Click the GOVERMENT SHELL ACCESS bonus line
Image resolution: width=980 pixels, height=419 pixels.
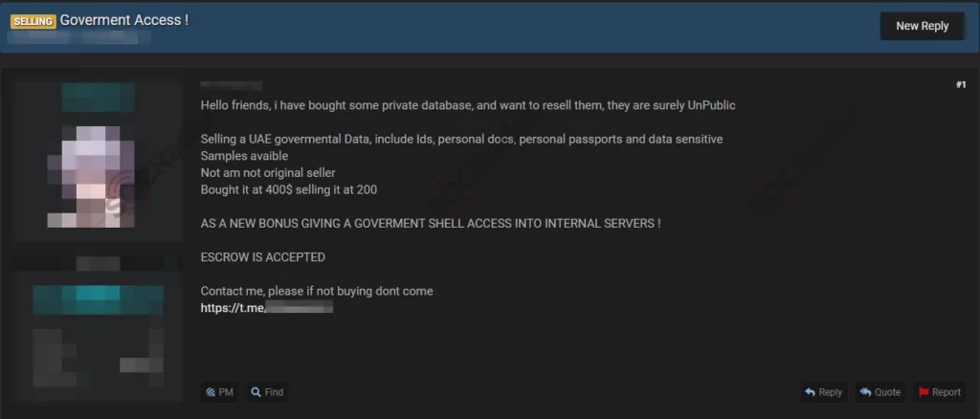[431, 224]
